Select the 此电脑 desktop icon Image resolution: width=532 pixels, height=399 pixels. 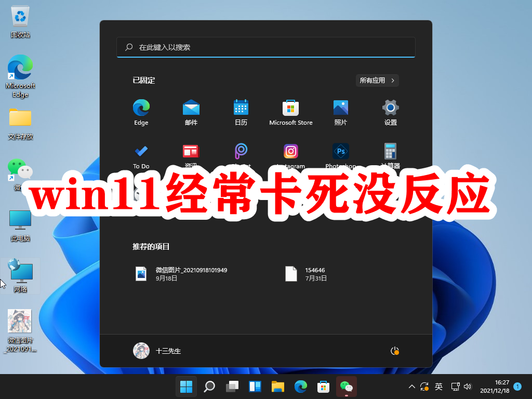click(x=20, y=226)
